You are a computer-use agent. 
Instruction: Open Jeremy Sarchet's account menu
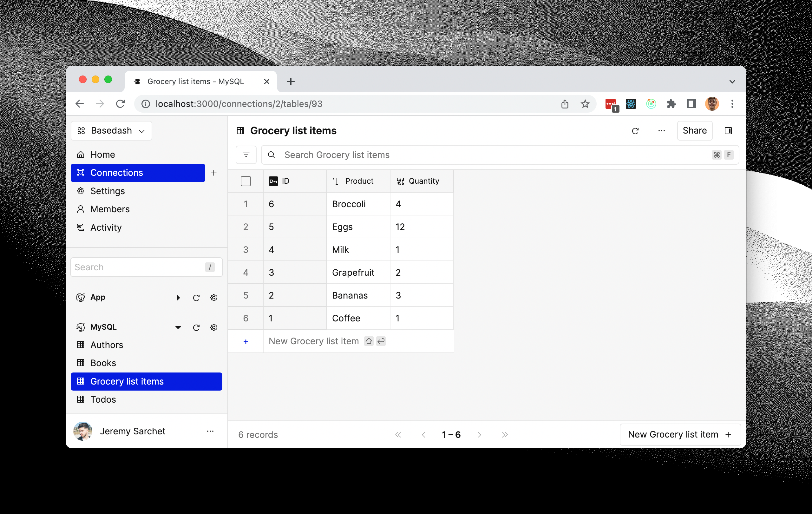pos(210,431)
